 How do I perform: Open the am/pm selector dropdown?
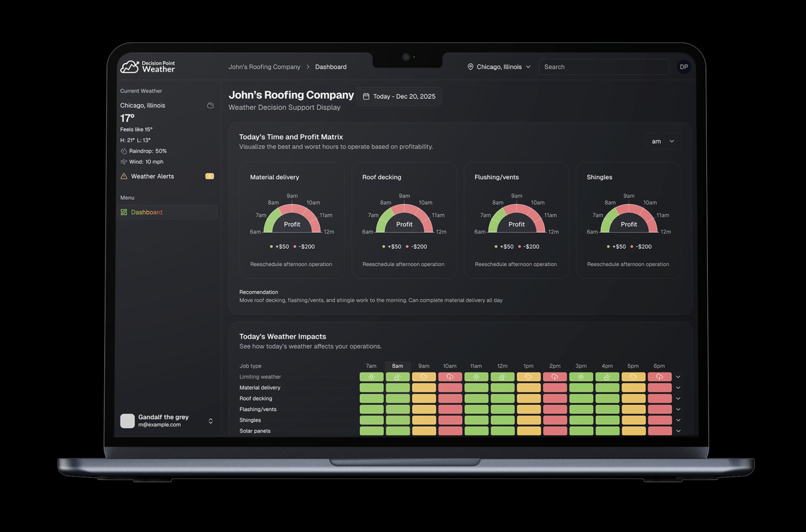663,141
